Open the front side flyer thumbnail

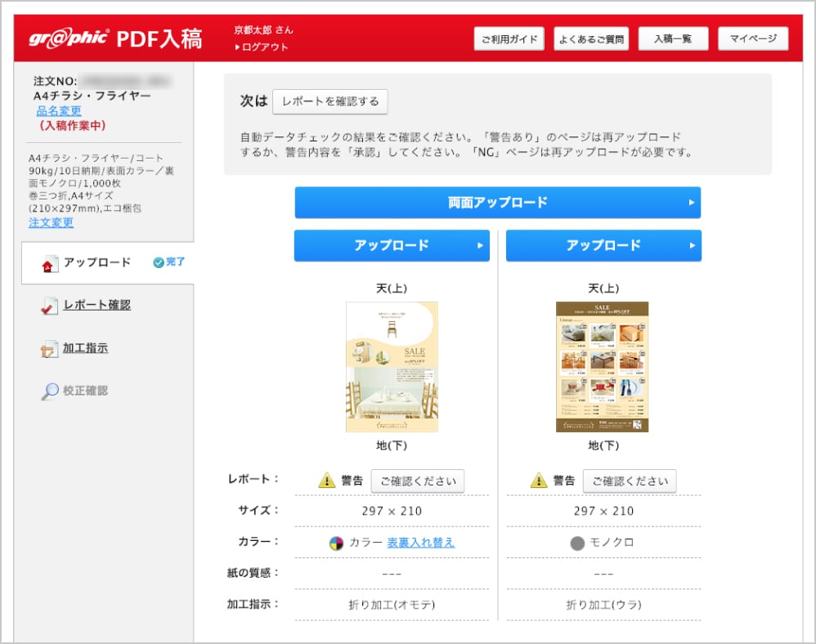(x=392, y=366)
